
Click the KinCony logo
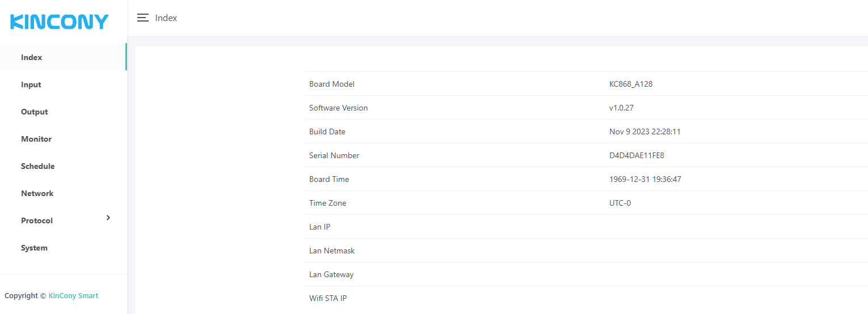(60, 22)
